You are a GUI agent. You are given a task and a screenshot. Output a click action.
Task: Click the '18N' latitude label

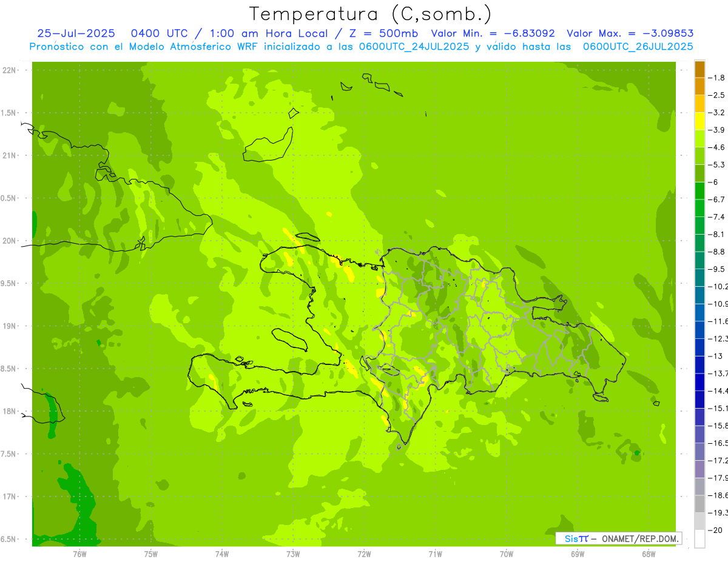[x=10, y=411]
